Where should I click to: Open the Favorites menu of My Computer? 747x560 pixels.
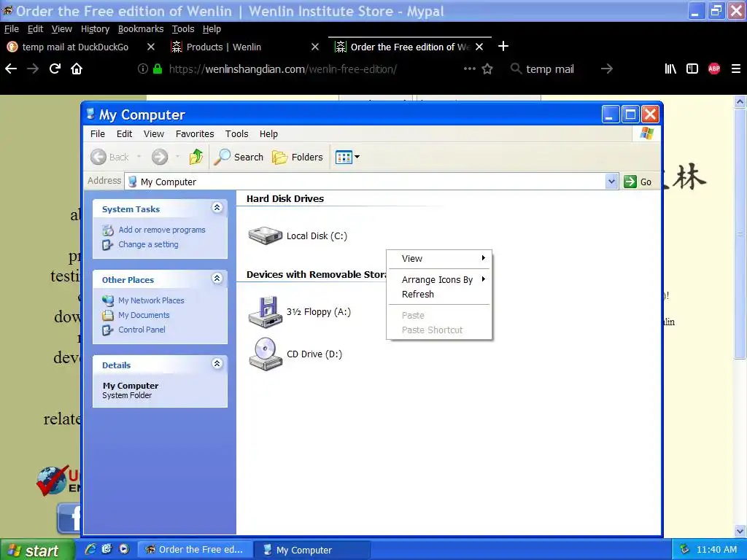click(195, 134)
